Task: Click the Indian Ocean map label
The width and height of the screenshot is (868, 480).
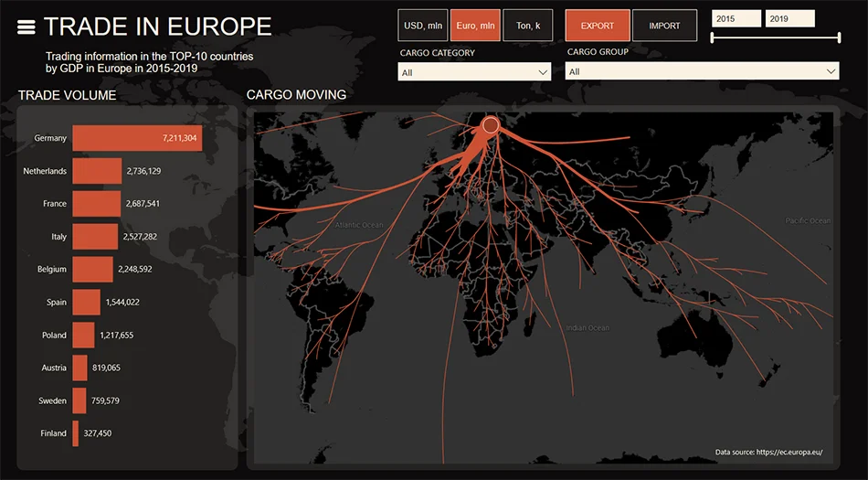Action: click(x=587, y=327)
